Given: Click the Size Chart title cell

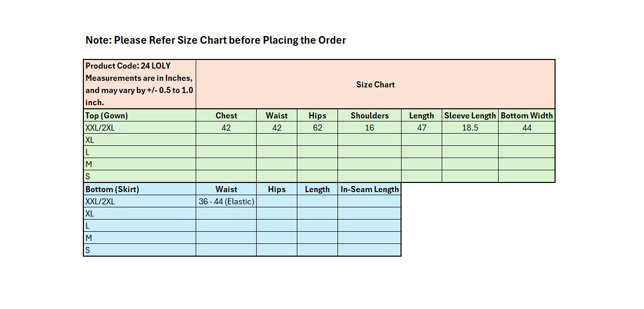Looking at the screenshot, I should (x=375, y=84).
